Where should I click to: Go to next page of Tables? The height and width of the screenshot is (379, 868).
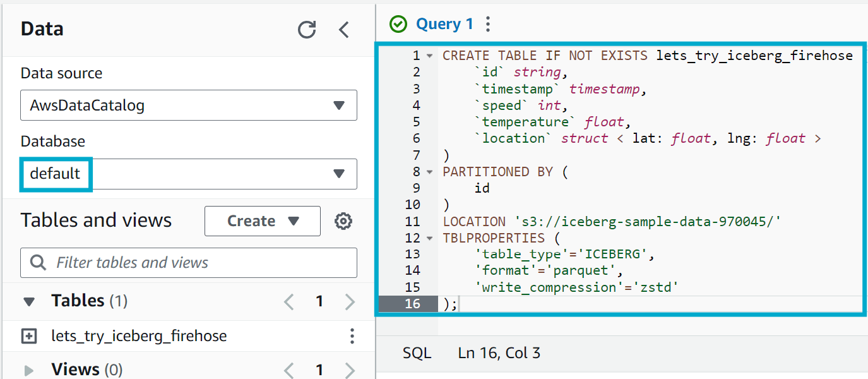tap(350, 302)
